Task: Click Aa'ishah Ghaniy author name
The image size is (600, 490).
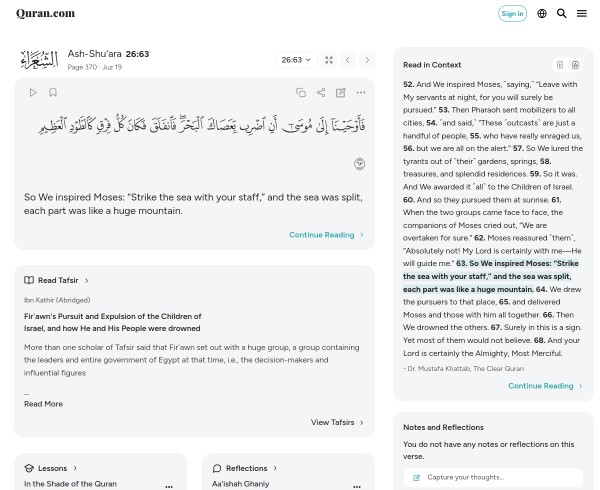Action: pyautogui.click(x=240, y=484)
